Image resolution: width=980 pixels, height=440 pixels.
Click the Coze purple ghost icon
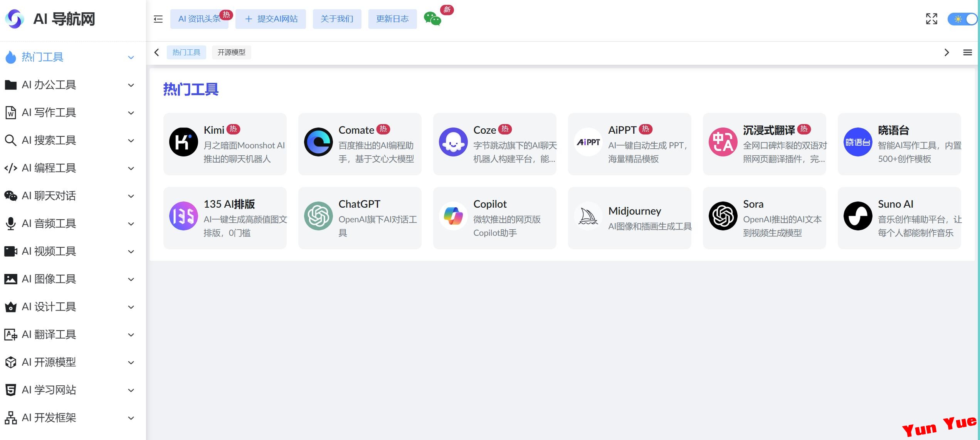pos(453,142)
